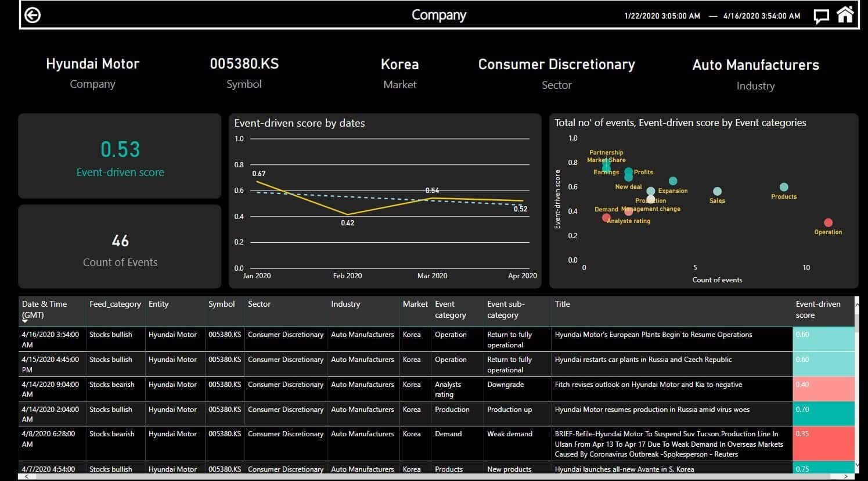Click the start date 1/22/2020 3:05:00 AM
The image size is (868, 481).
pos(662,16)
